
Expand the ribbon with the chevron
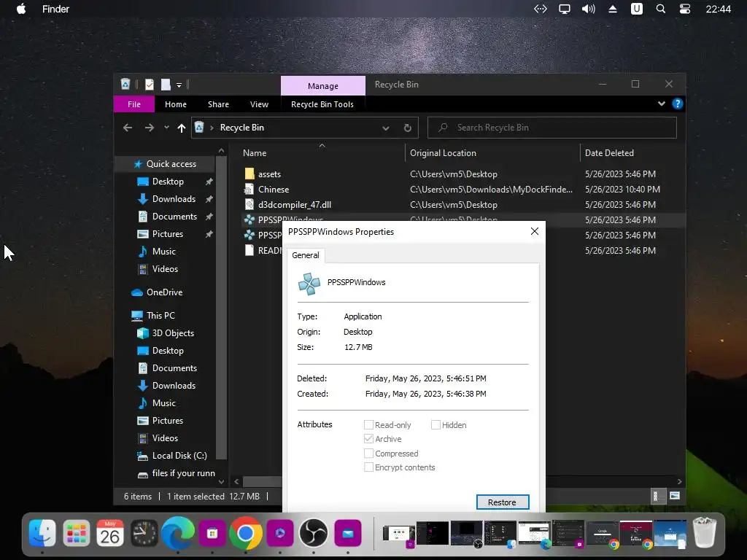point(661,104)
